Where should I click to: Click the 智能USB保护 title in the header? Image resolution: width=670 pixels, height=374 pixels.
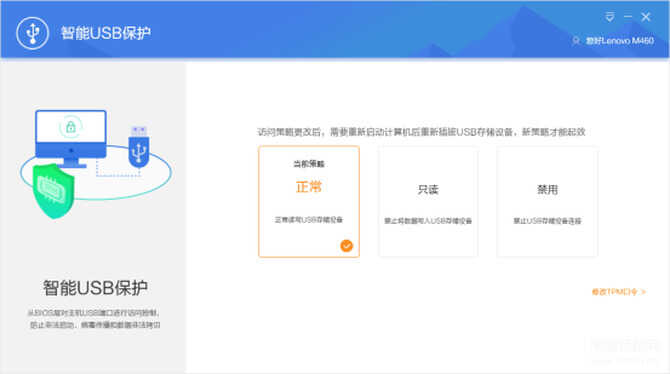click(106, 33)
